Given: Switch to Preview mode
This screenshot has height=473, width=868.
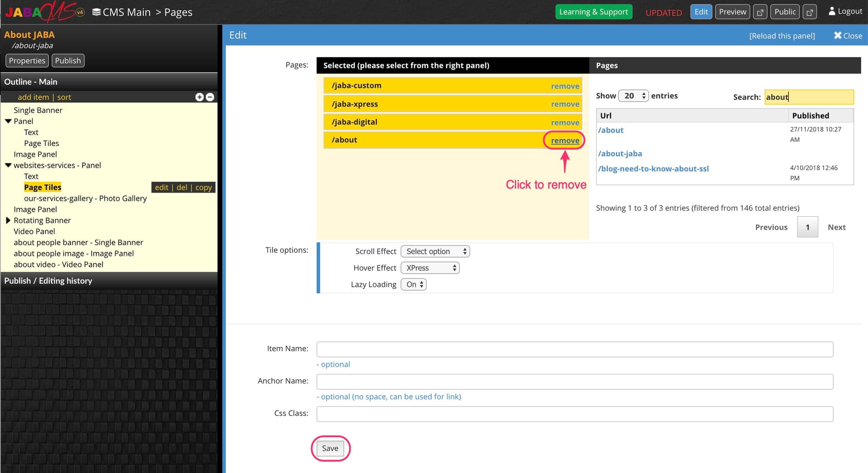Looking at the screenshot, I should (732, 12).
